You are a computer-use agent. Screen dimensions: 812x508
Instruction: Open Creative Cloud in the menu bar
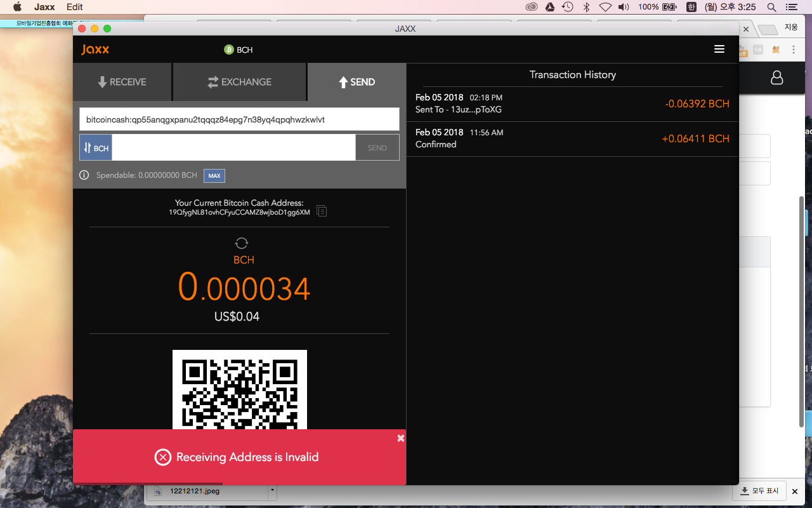(x=532, y=7)
